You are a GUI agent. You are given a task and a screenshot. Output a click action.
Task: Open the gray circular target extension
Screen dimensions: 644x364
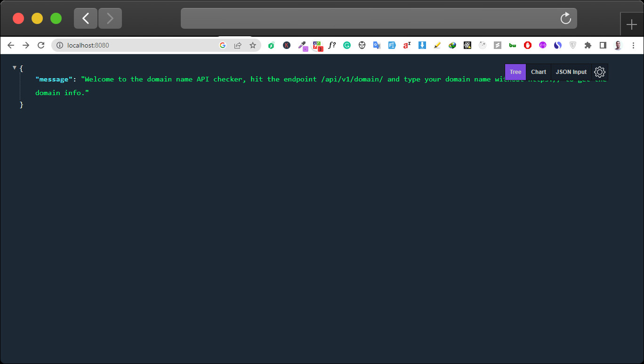[x=483, y=45]
